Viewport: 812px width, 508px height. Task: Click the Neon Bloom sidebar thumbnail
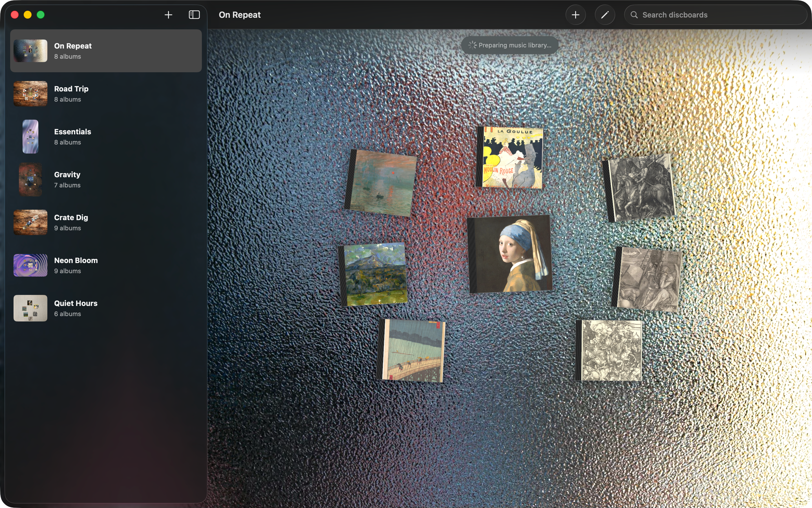(30, 265)
